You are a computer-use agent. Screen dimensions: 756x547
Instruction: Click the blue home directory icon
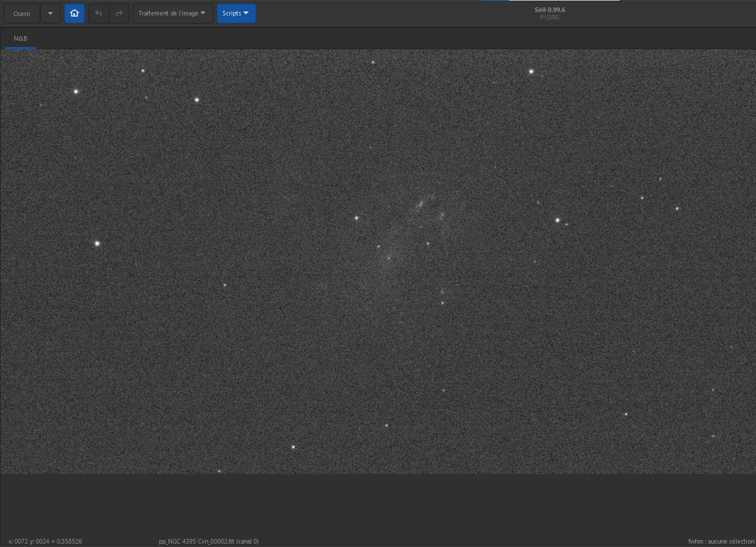click(75, 13)
